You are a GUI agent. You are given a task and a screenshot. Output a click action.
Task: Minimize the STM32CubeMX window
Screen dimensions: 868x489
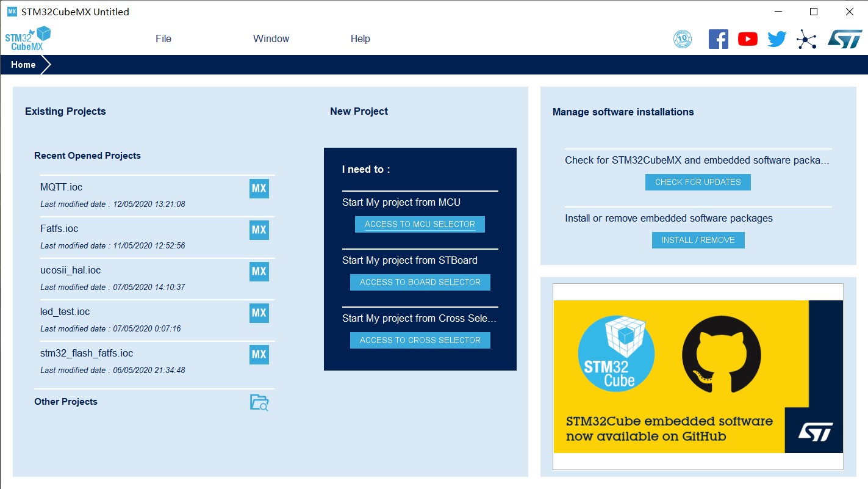[778, 12]
